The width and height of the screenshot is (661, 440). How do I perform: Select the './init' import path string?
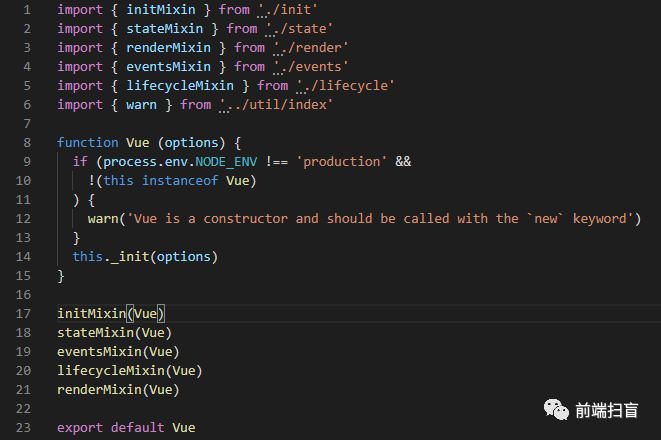coord(287,10)
